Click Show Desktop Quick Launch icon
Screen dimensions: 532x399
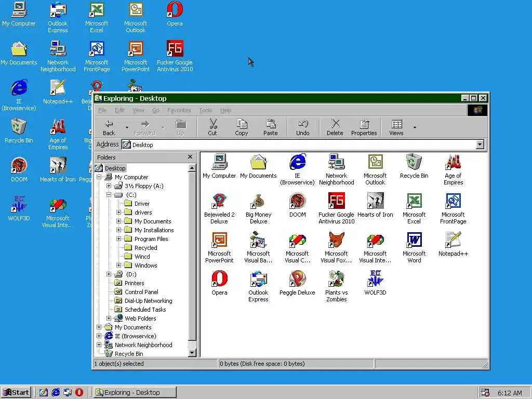click(x=44, y=393)
